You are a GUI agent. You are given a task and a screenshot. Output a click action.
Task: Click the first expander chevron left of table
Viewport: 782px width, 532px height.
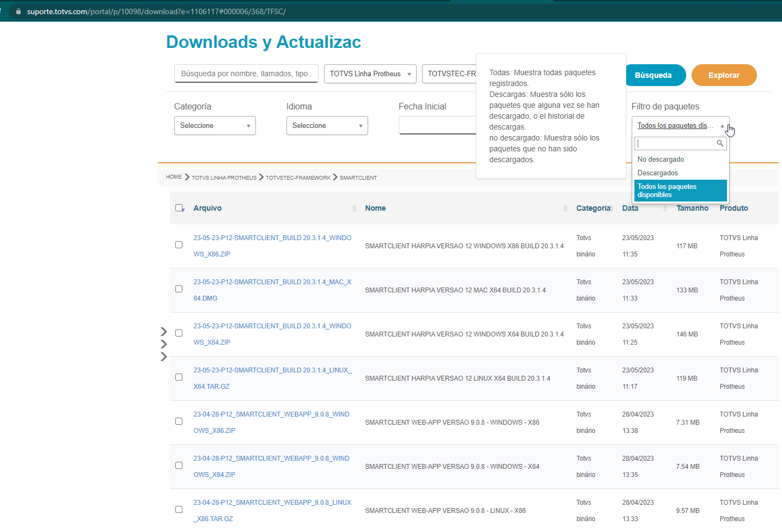(x=163, y=332)
